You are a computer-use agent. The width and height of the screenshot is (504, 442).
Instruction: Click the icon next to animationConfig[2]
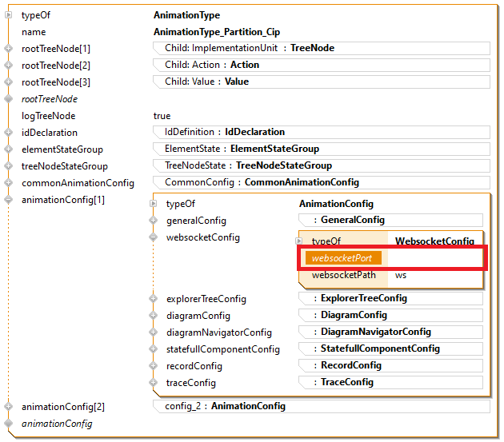click(9, 407)
